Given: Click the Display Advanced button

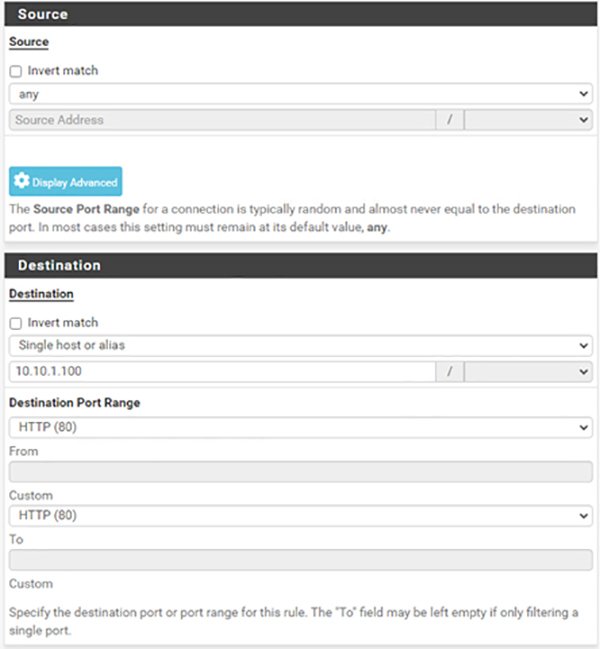Looking at the screenshot, I should pos(66,182).
